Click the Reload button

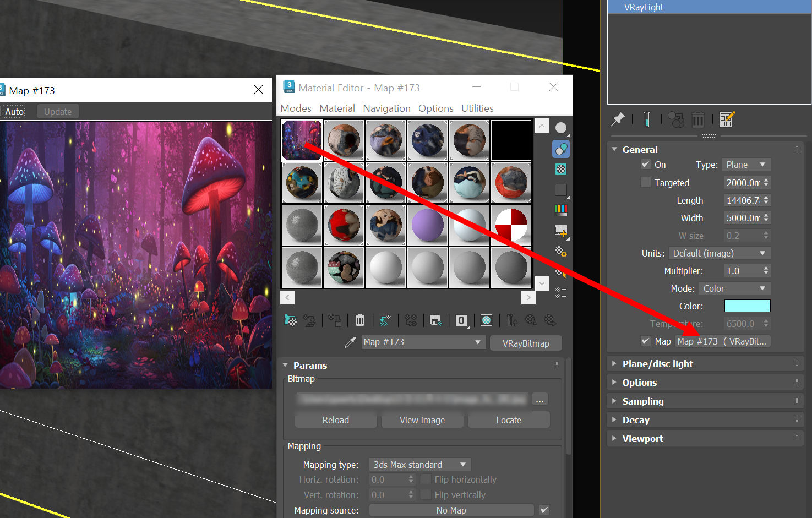336,420
